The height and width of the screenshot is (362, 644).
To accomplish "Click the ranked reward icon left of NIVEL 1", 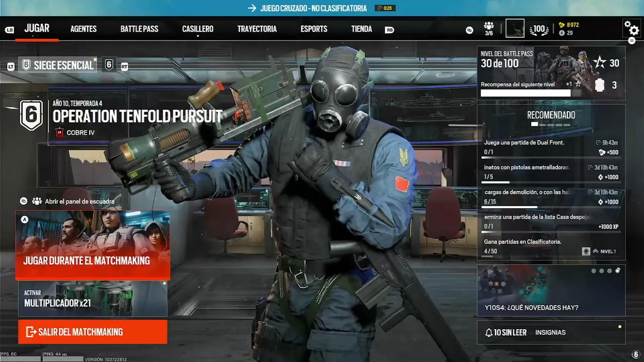I will click(586, 251).
